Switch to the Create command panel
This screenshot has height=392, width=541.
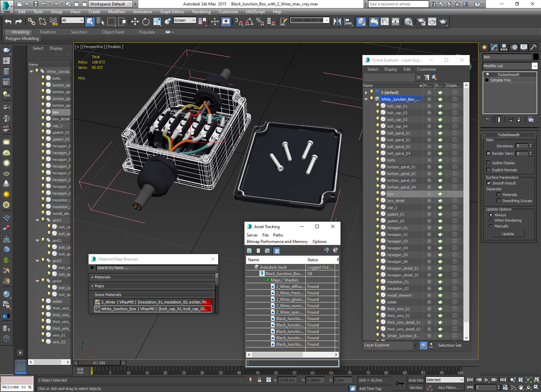click(485, 47)
